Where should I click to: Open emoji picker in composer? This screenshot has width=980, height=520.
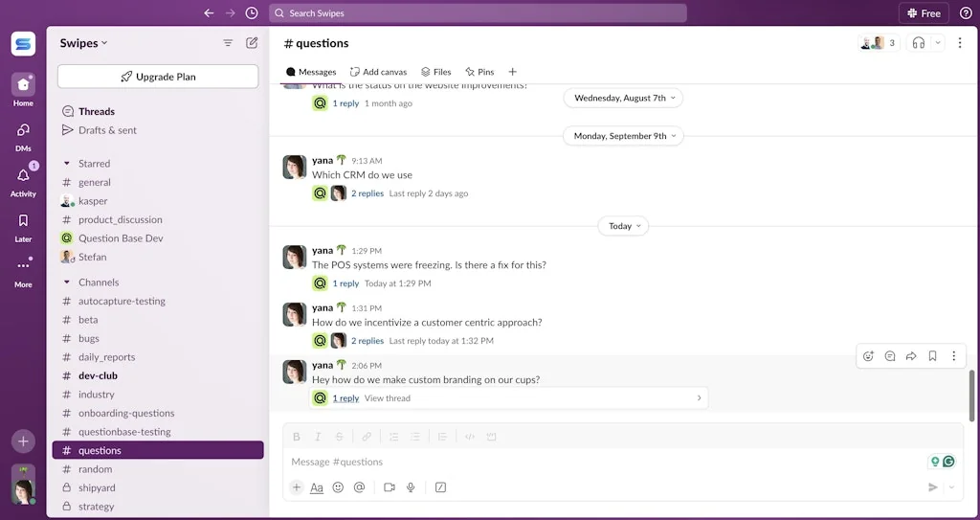tap(338, 487)
